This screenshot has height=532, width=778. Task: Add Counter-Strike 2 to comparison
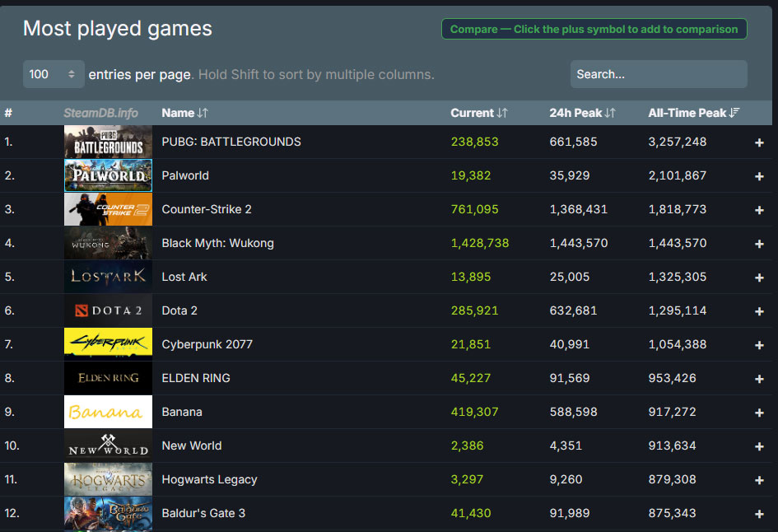[x=758, y=209]
